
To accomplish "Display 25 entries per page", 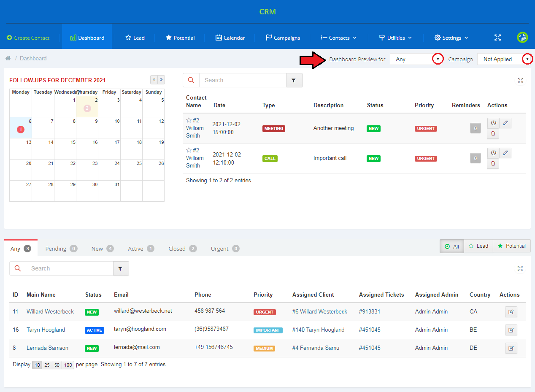I will 47,365.
